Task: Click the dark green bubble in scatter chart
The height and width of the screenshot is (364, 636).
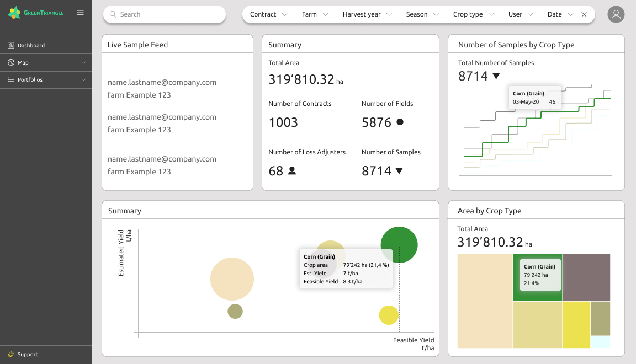Action: point(399,244)
